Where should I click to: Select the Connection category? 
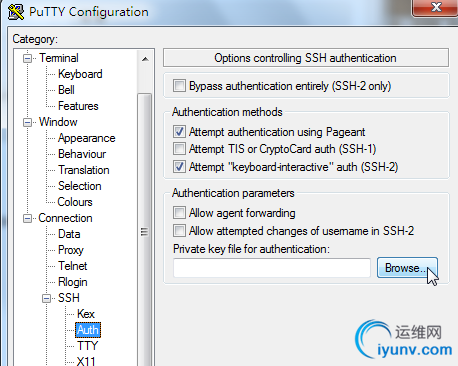pos(65,218)
